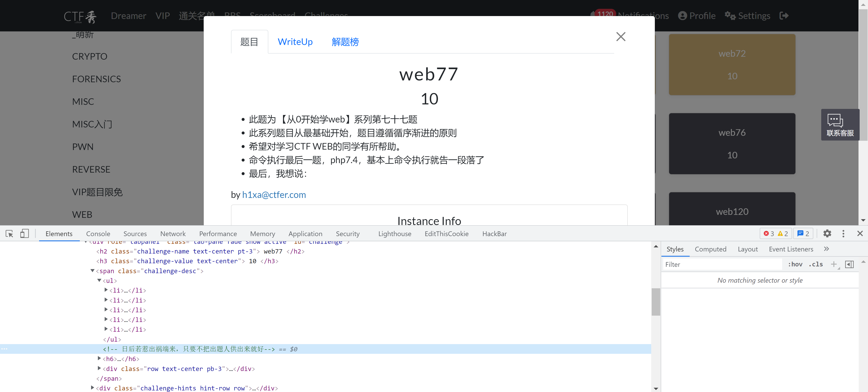Image resolution: width=868 pixels, height=392 pixels.
Task: Open the three-dot DevTools customization menu
Action: tap(843, 233)
